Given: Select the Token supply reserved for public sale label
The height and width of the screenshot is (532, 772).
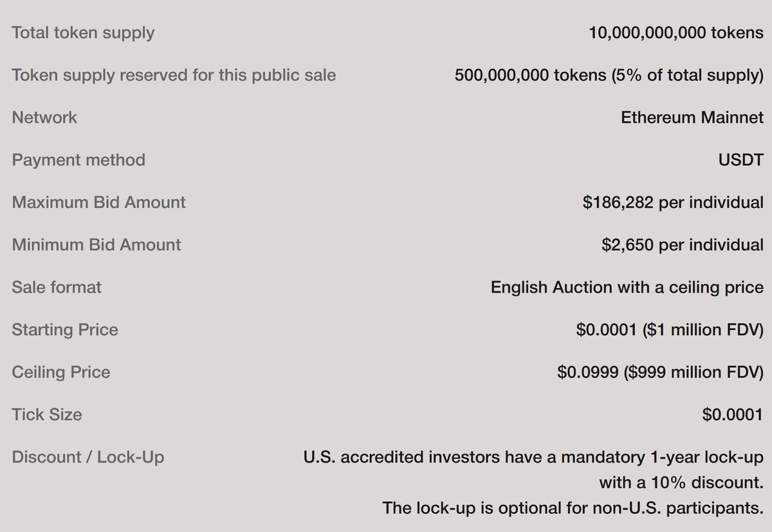Looking at the screenshot, I should pos(174,75).
